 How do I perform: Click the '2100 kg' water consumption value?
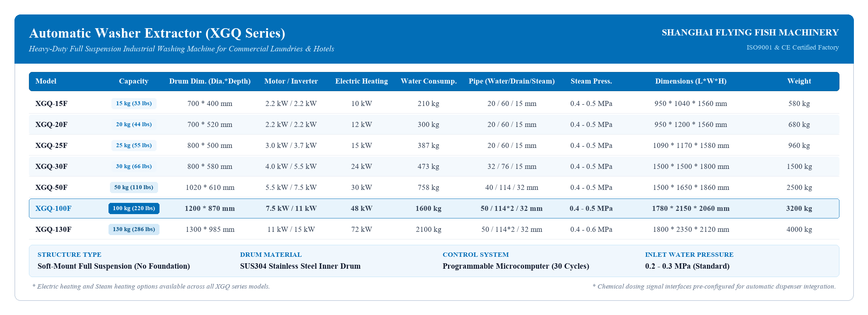429,229
